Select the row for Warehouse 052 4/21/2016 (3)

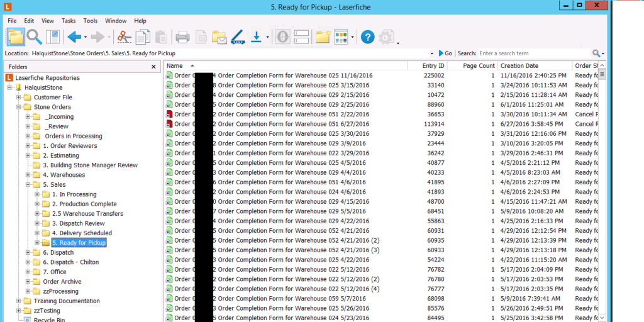tap(380, 250)
